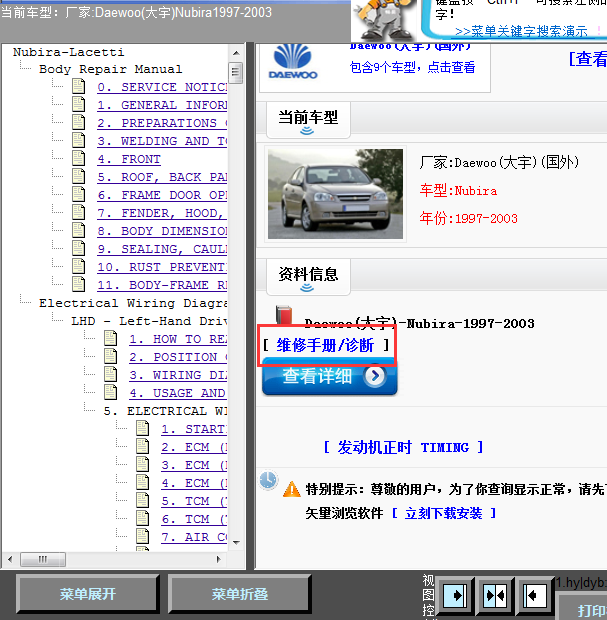Click the '菜单折叠' button
This screenshot has height=620, width=607.
[239, 594]
